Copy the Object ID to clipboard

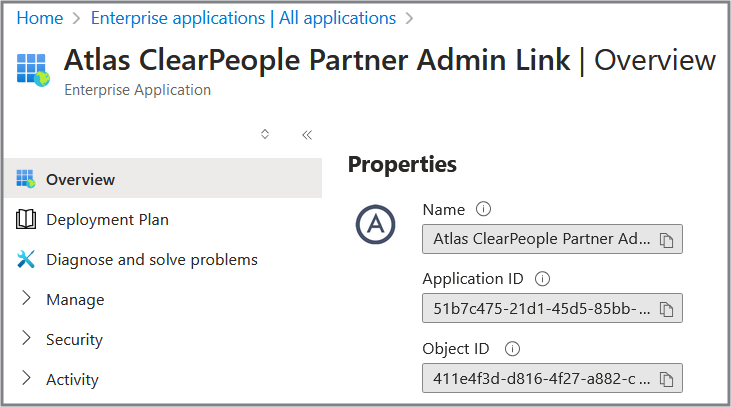pyautogui.click(x=667, y=379)
